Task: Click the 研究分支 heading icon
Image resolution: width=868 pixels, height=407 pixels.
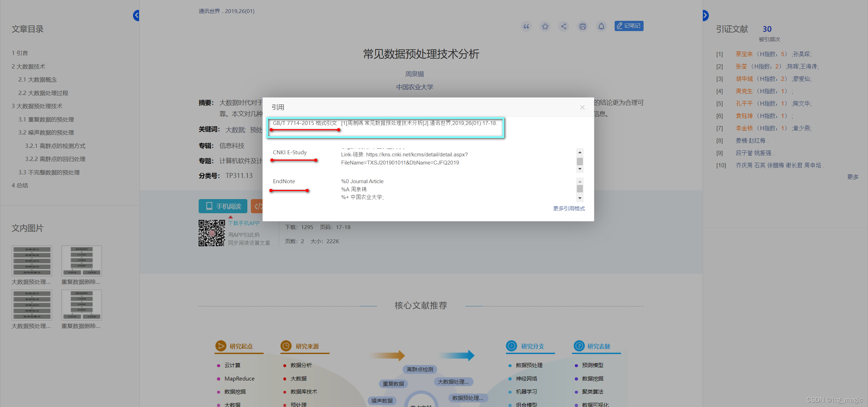Action: [x=512, y=346]
